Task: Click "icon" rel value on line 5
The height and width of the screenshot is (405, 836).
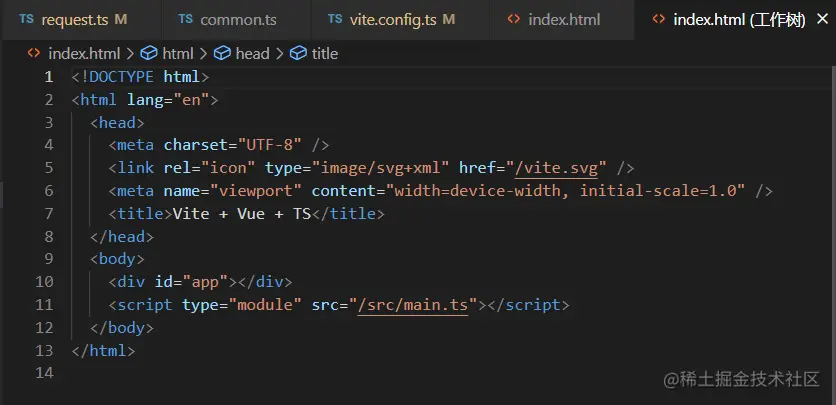Action: point(228,168)
